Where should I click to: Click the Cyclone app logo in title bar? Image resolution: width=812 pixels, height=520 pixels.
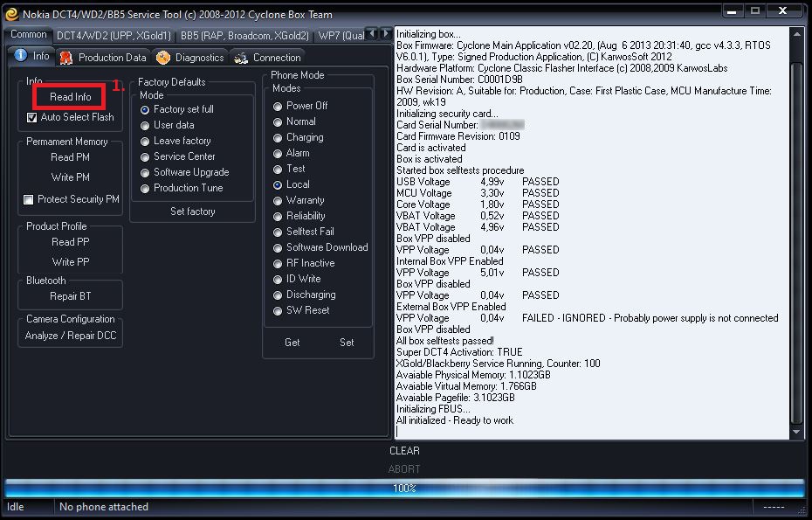pyautogui.click(x=11, y=14)
